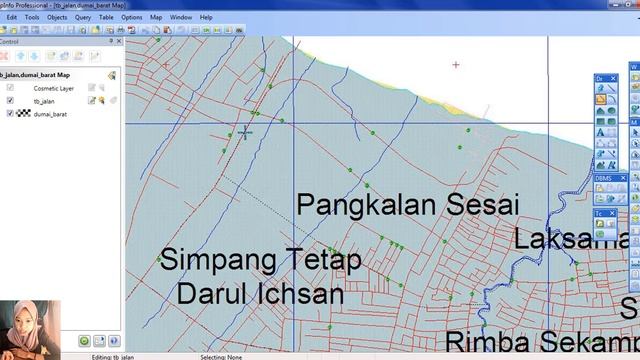Toggle selectable icon for Cosmetic Layer
The image size is (640, 360).
pyautogui.click(x=101, y=88)
